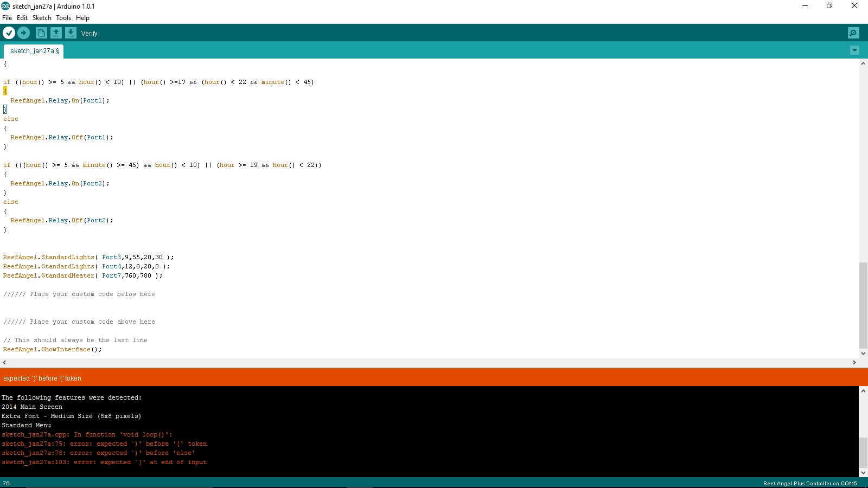
Task: Open the File menu
Action: pos(7,18)
